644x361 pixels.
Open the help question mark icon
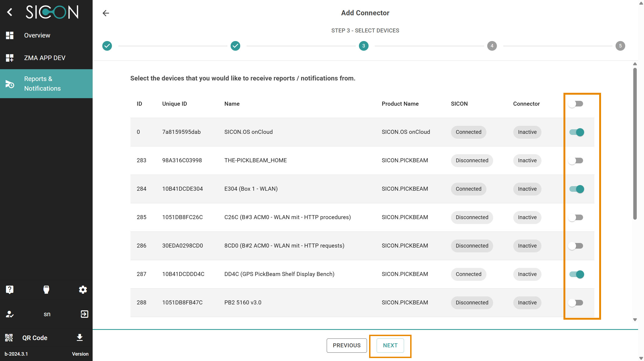10,289
